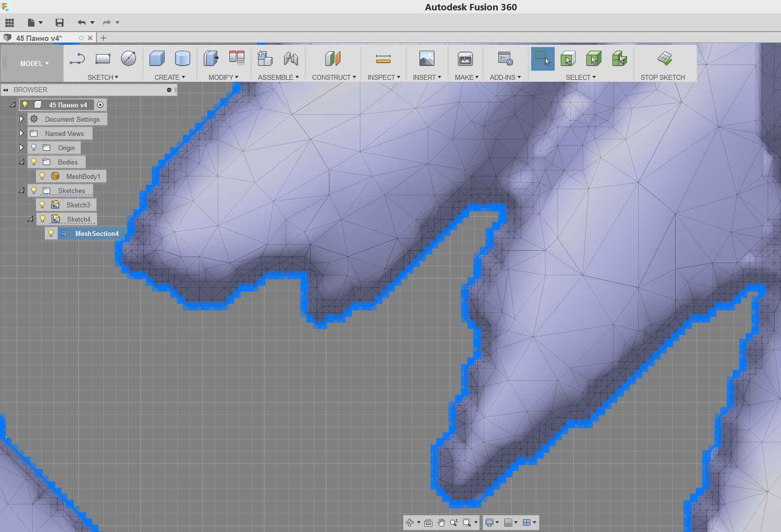Viewport: 781px width, 532px height.
Task: Click the Look At icon
Action: (428, 523)
